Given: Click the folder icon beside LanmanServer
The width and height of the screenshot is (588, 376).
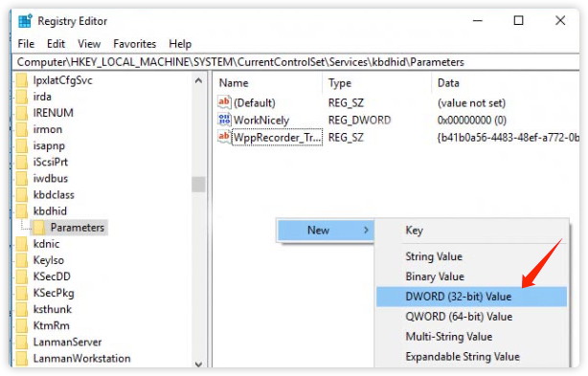Looking at the screenshot, I should pyautogui.click(x=22, y=343).
